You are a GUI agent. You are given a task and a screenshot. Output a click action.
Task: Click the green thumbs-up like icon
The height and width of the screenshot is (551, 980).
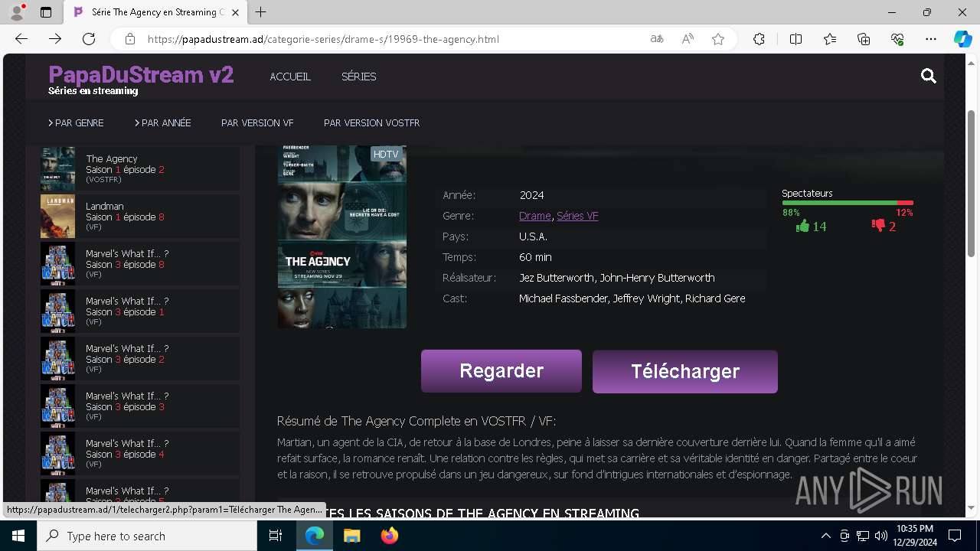[802, 226]
